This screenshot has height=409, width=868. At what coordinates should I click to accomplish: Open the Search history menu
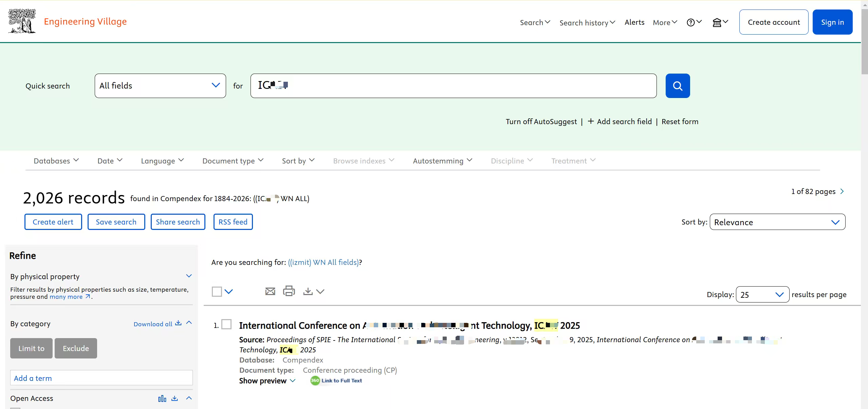pos(587,23)
